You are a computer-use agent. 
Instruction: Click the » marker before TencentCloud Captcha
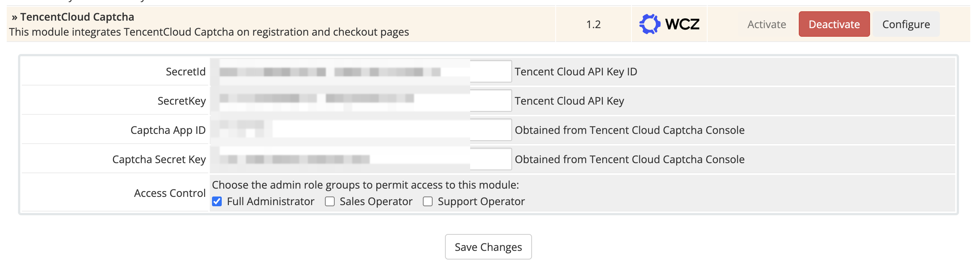coord(15,17)
